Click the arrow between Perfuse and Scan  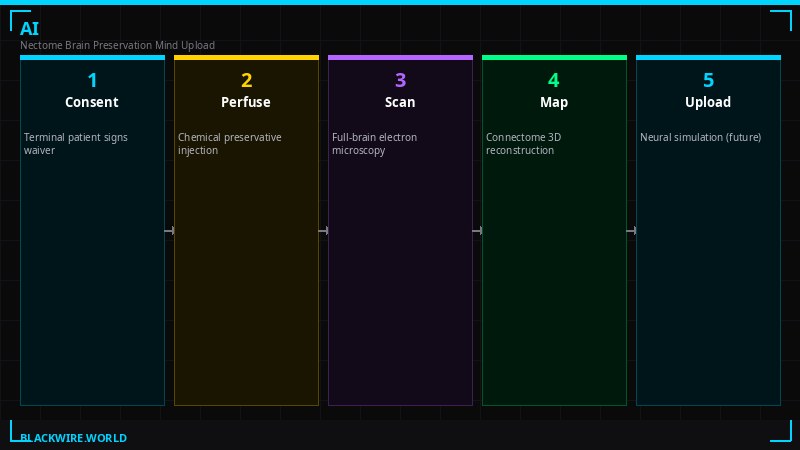pos(323,231)
